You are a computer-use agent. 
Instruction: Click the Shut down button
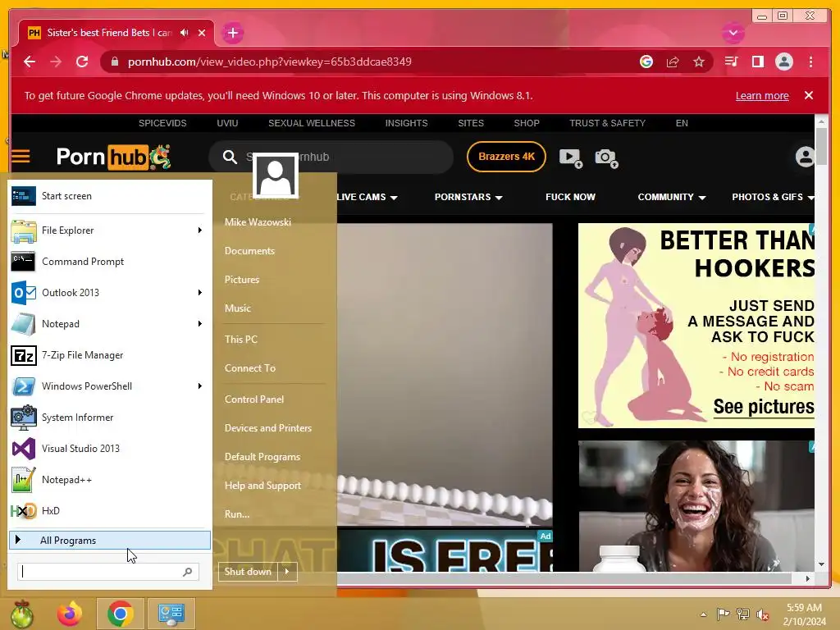pos(248,572)
